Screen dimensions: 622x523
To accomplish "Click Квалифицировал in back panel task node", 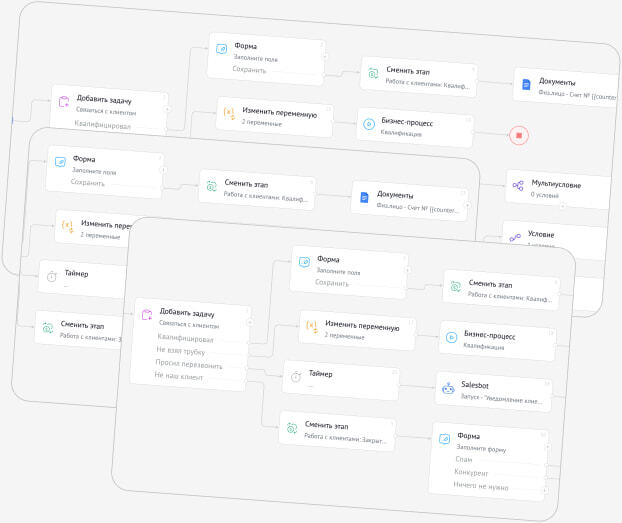I will tap(103, 125).
